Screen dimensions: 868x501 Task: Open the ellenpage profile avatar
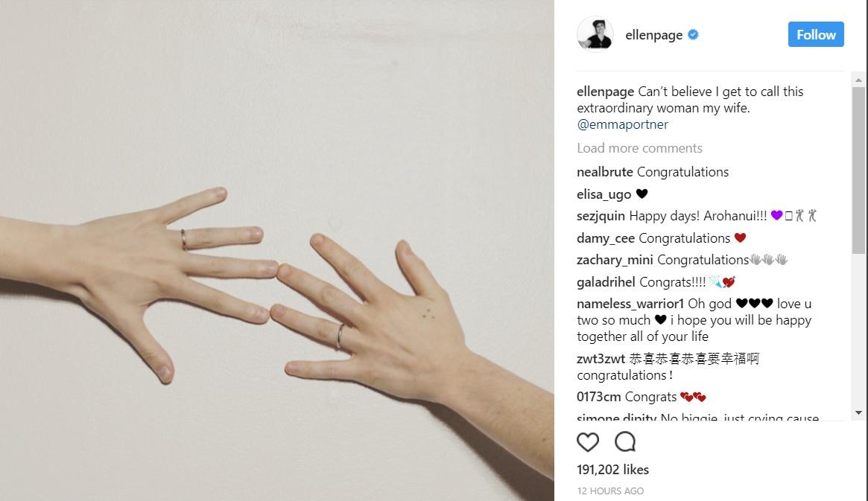click(595, 34)
